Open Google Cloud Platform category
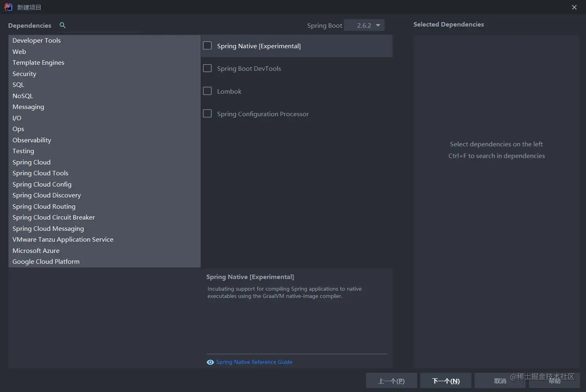The height and width of the screenshot is (392, 586). pos(105,262)
